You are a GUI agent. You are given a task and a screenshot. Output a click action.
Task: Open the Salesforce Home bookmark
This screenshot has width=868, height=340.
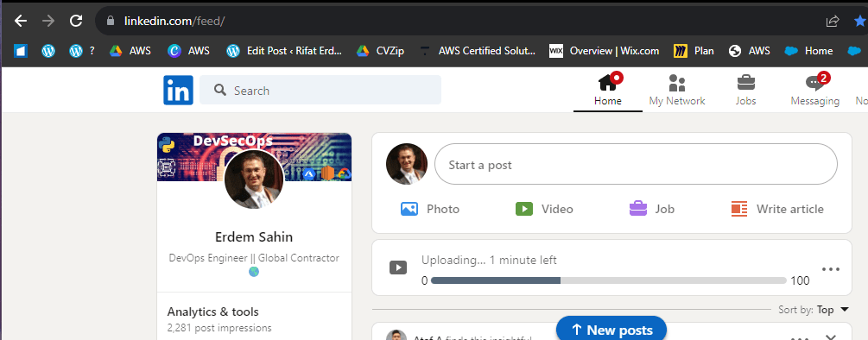[808, 51]
